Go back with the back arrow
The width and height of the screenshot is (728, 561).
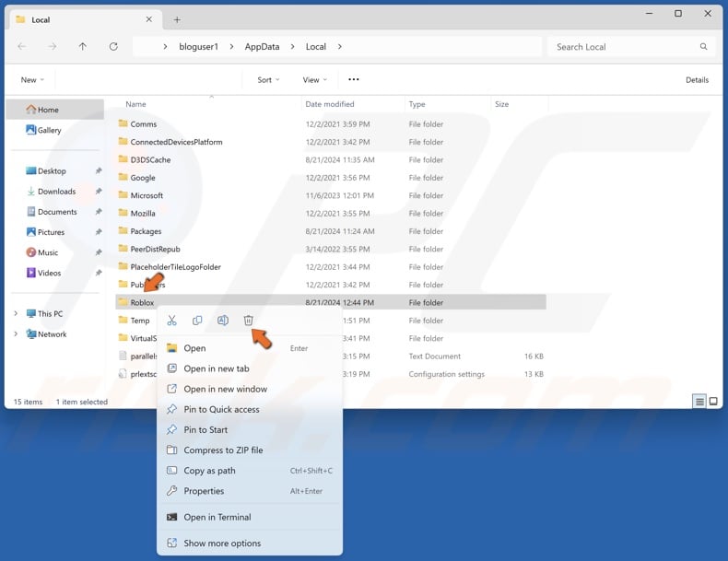pyautogui.click(x=22, y=46)
